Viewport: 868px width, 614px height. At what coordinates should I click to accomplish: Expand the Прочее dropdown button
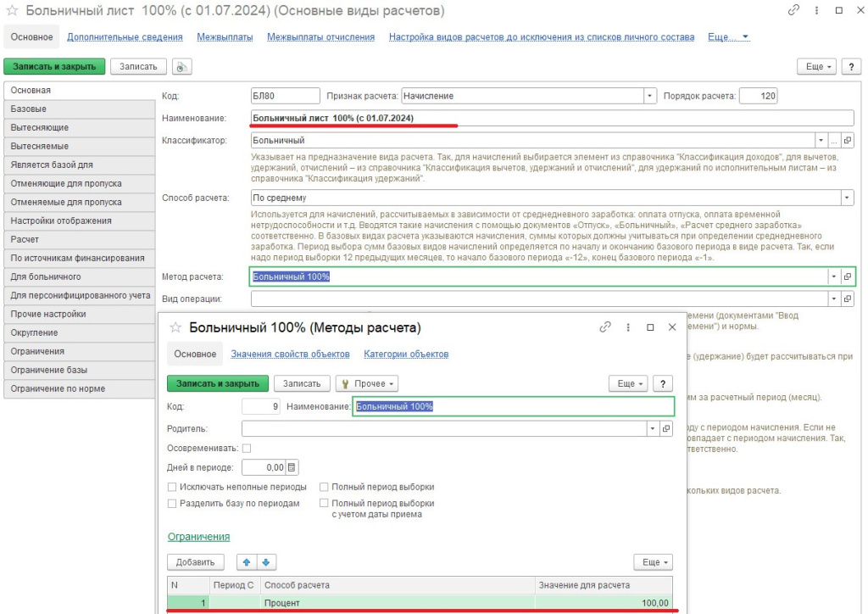pos(367,383)
